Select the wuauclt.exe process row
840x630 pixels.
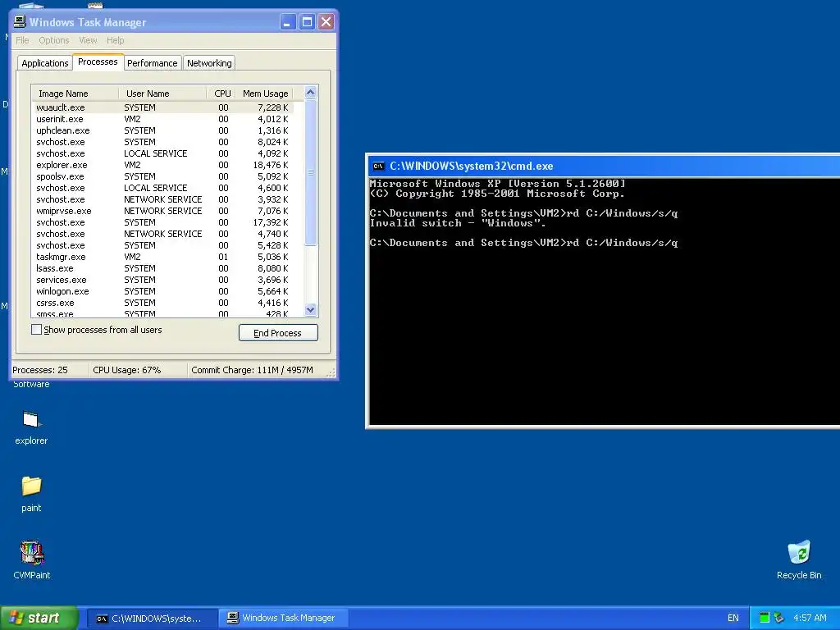(162, 107)
